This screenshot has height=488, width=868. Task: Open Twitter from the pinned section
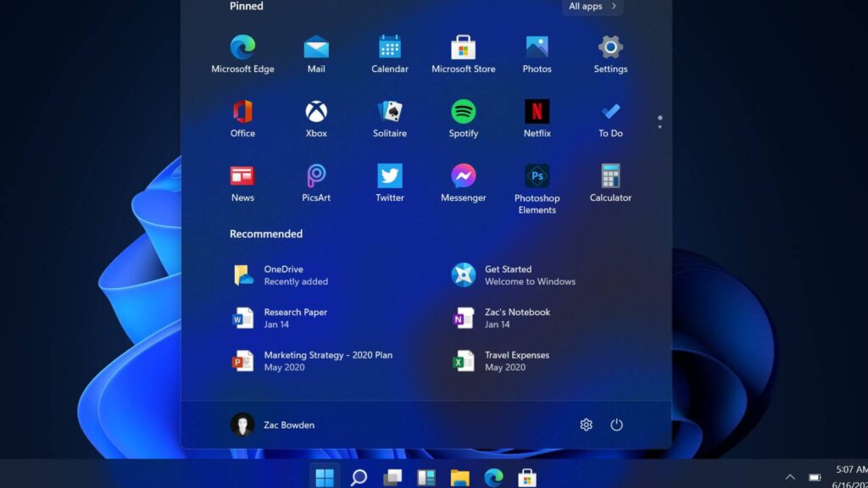point(389,178)
